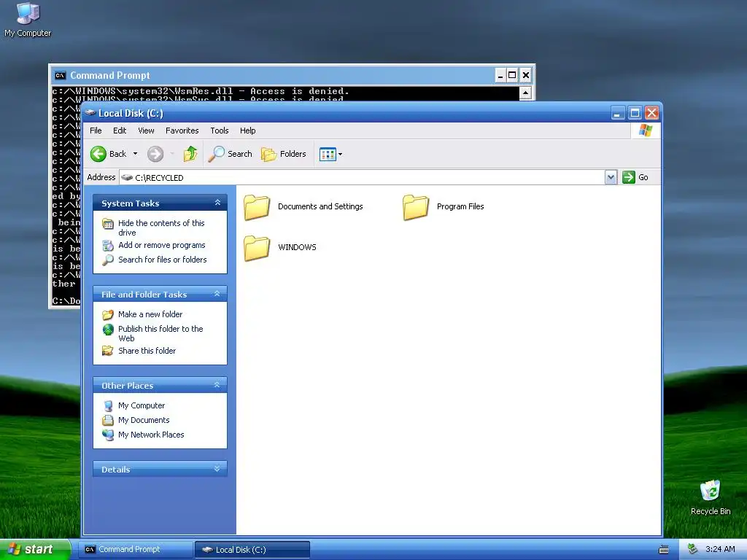This screenshot has width=747, height=560.
Task: Go up one folder level icon
Action: coord(190,154)
